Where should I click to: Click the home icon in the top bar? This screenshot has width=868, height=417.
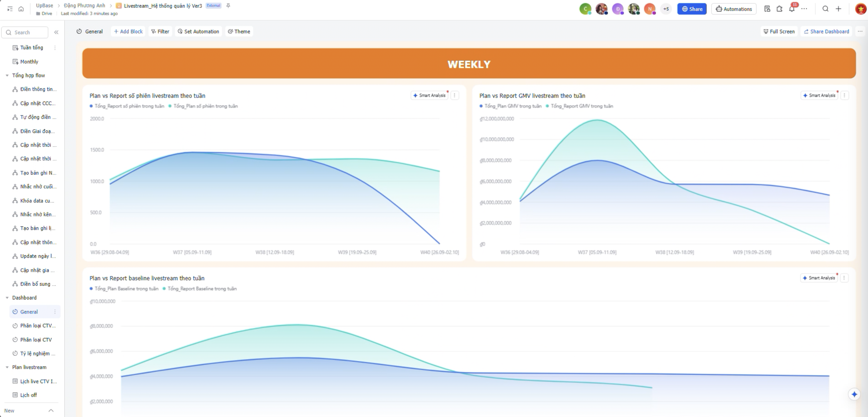[x=21, y=9]
